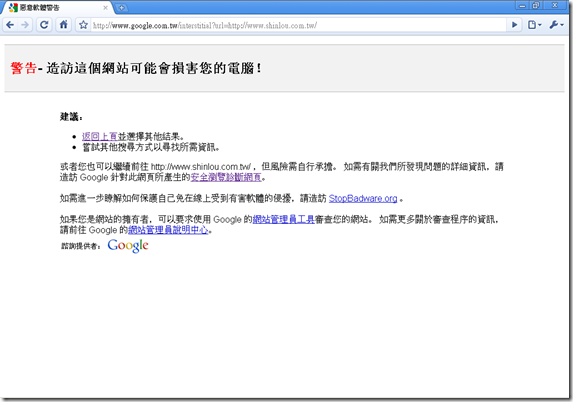
Task: Reload the page with the refresh icon
Action: (44, 25)
